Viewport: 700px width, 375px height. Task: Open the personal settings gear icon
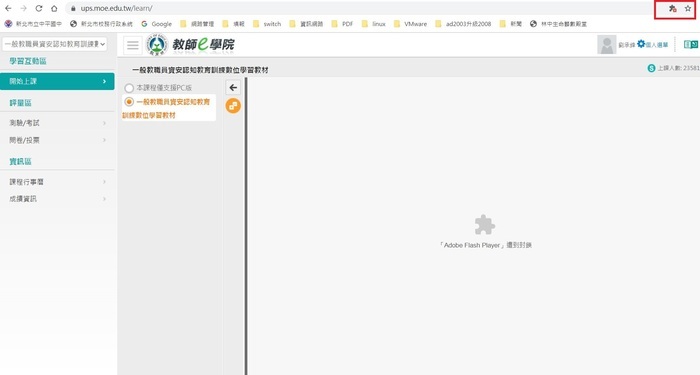(x=641, y=44)
